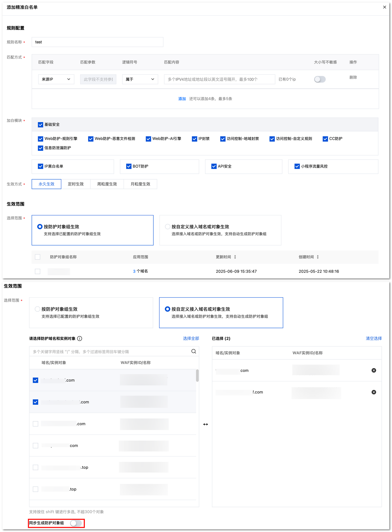Image resolution: width=392 pixels, height=532 pixels.
Task: Uncheck the CC防护 checkbox
Action: pos(325,139)
